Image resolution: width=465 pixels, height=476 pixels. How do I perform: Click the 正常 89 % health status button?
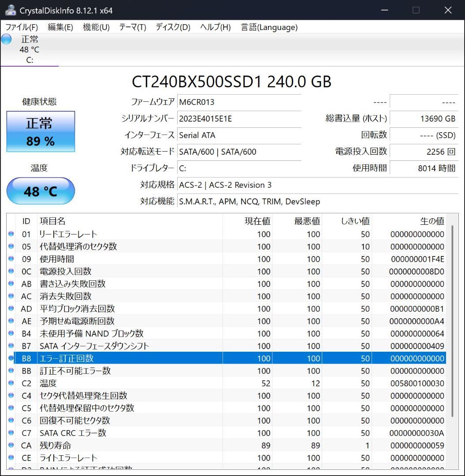[41, 131]
